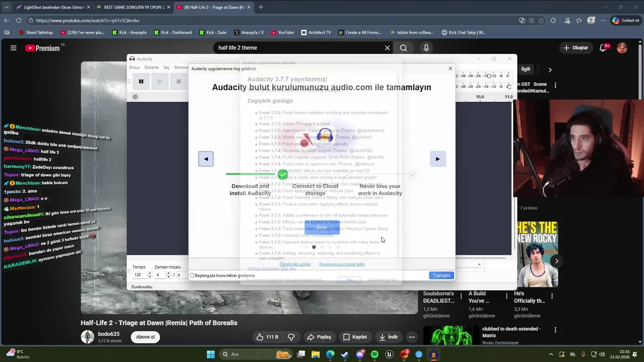Viewport: 644px width, 362px height.
Task: Open 'clubbed to death extended' thumbnail
Action: click(x=451, y=336)
